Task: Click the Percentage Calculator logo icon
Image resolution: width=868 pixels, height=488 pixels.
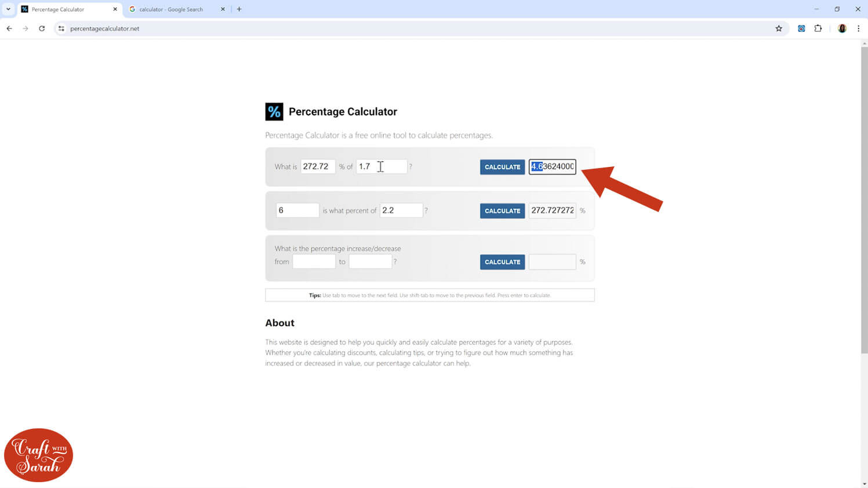Action: [274, 111]
